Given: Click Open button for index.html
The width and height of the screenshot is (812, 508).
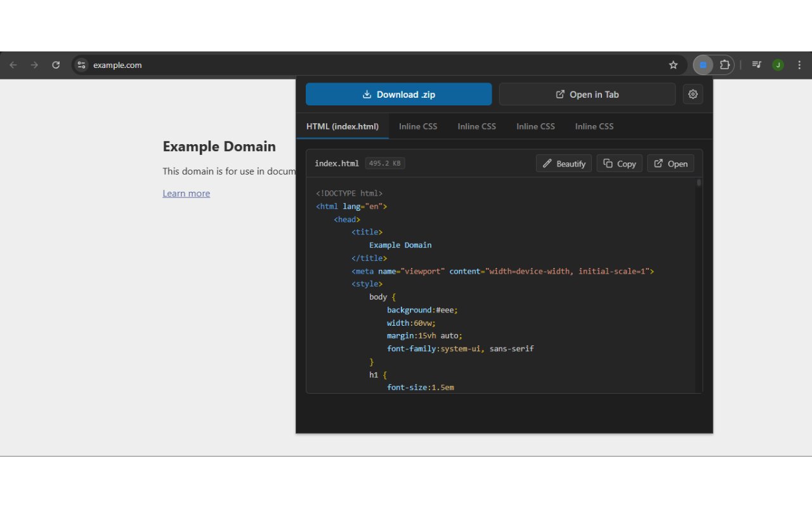Looking at the screenshot, I should [671, 163].
